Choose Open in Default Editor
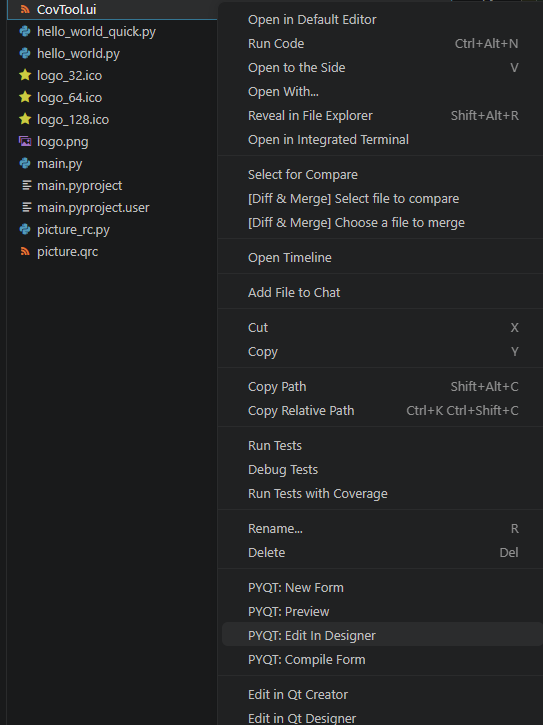Image resolution: width=543 pixels, height=725 pixels. point(382,19)
